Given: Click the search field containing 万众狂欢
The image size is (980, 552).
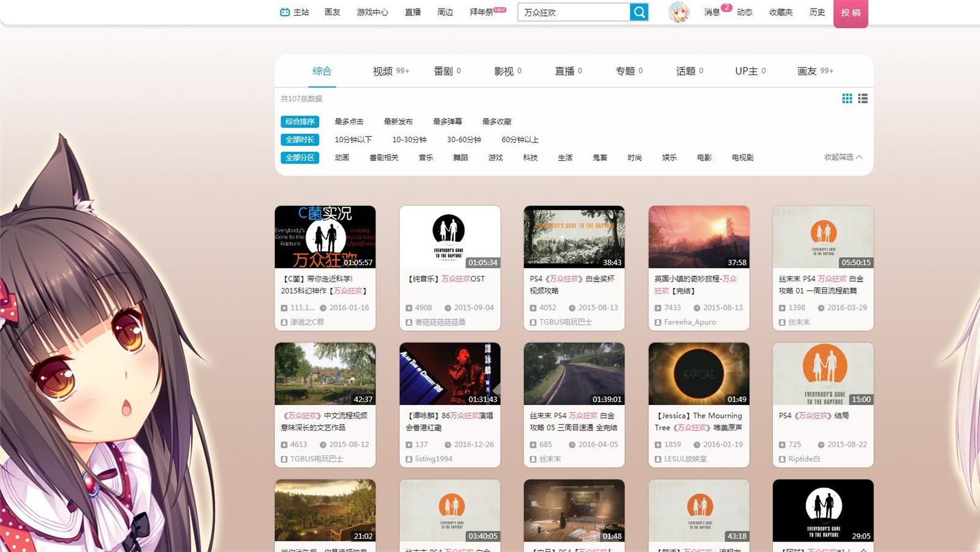Looking at the screenshot, I should point(573,12).
